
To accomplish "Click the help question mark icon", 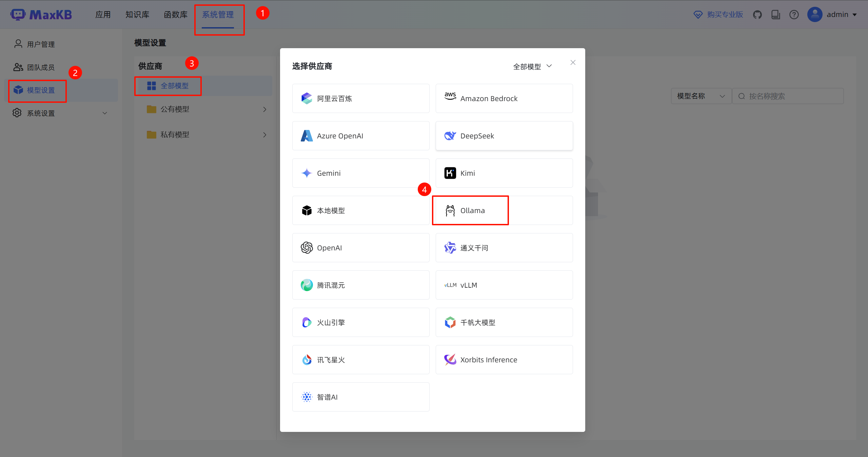I will tap(794, 15).
